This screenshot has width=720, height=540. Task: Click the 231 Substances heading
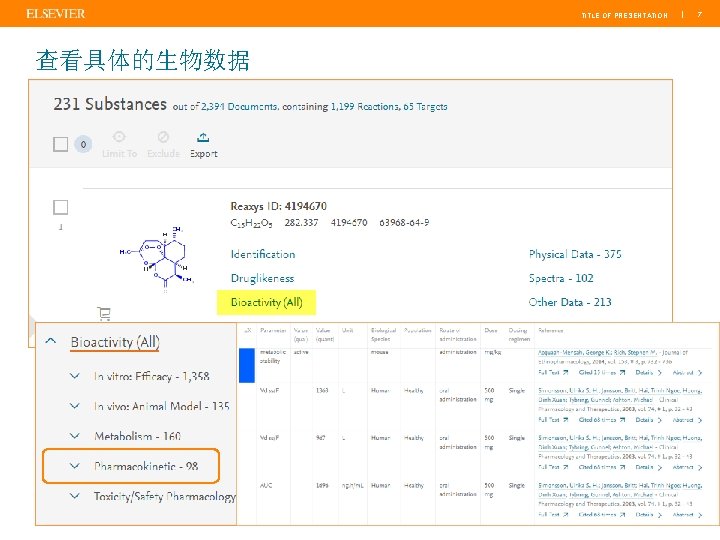[x=110, y=104]
